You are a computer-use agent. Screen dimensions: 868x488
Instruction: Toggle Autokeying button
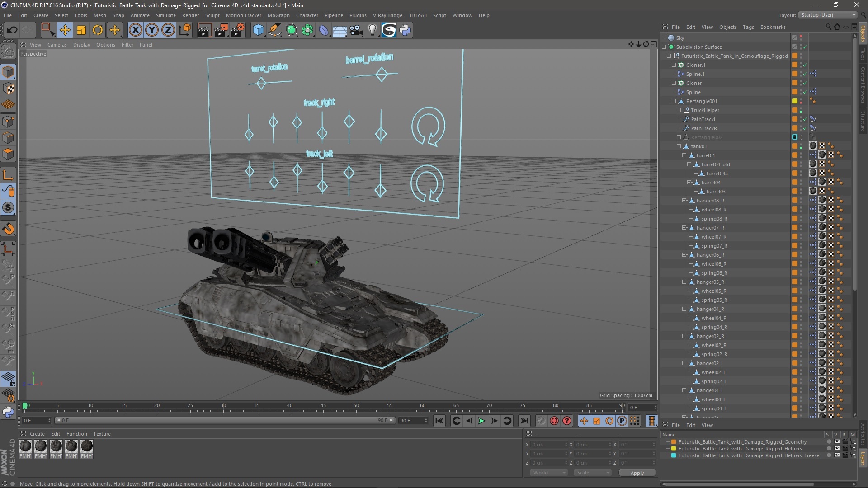tap(554, 421)
